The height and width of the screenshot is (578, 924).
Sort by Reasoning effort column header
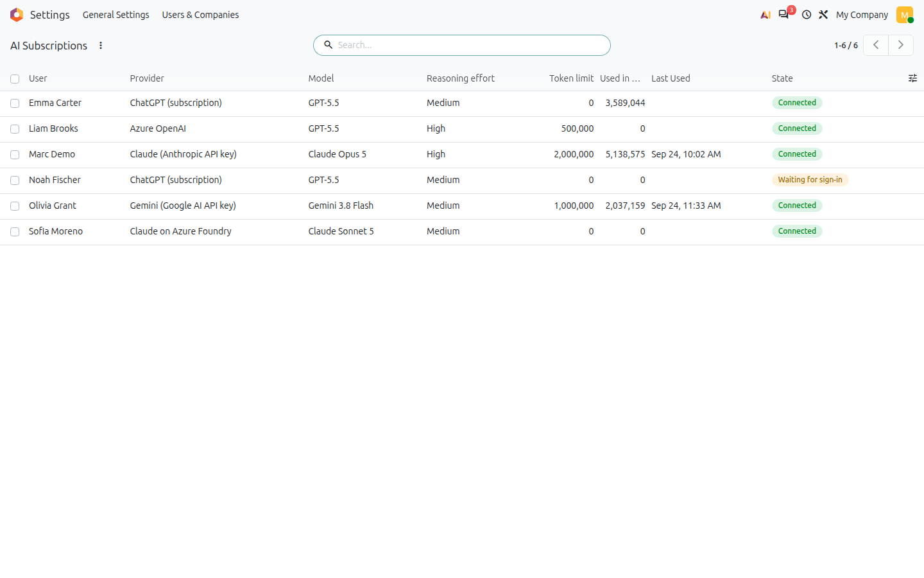(461, 78)
